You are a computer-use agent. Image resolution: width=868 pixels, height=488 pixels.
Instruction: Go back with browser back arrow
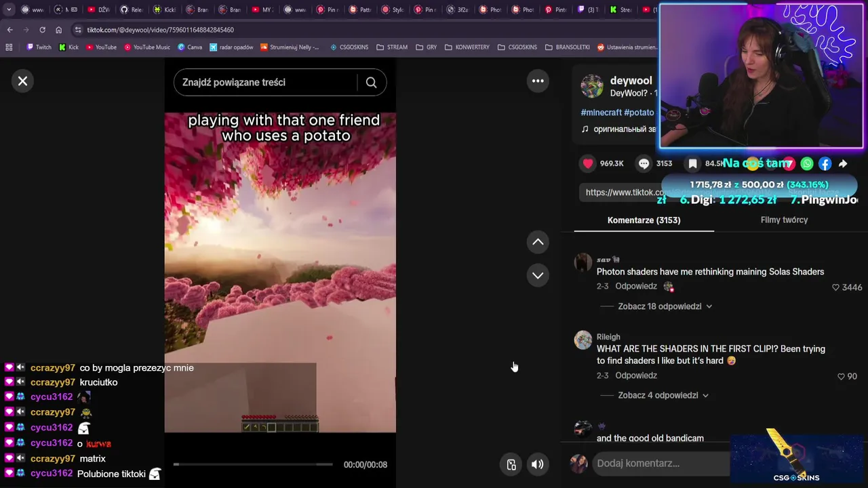[9, 30]
